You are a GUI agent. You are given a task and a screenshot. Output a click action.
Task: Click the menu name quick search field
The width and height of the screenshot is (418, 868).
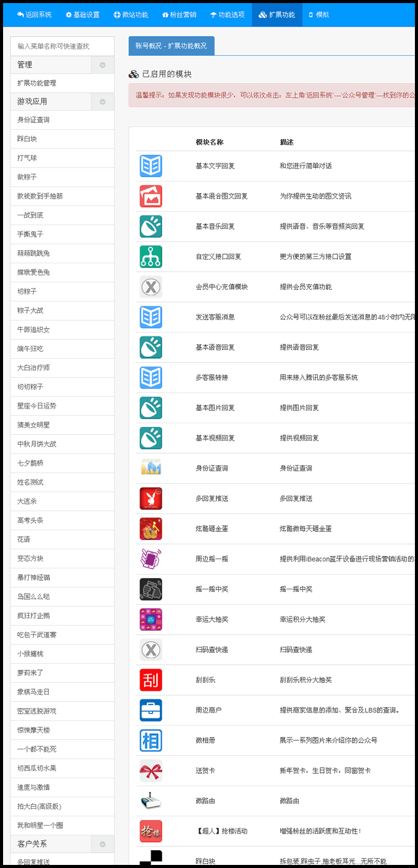coord(62,46)
